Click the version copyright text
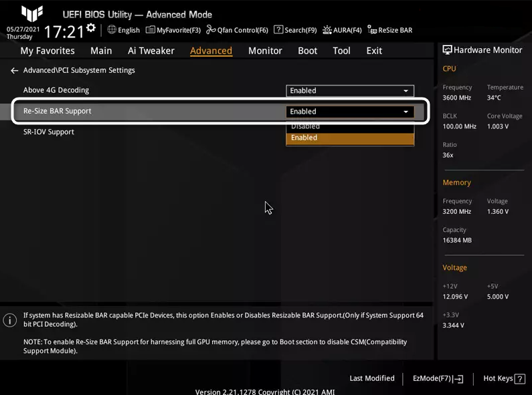Viewport: 532px width, 395px height. [x=265, y=392]
